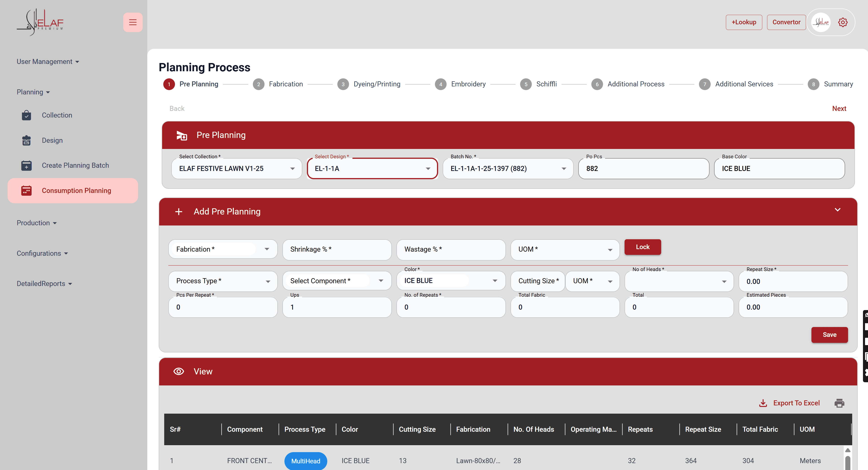
Task: Click the Create Planning Batch icon
Action: pyautogui.click(x=26, y=165)
